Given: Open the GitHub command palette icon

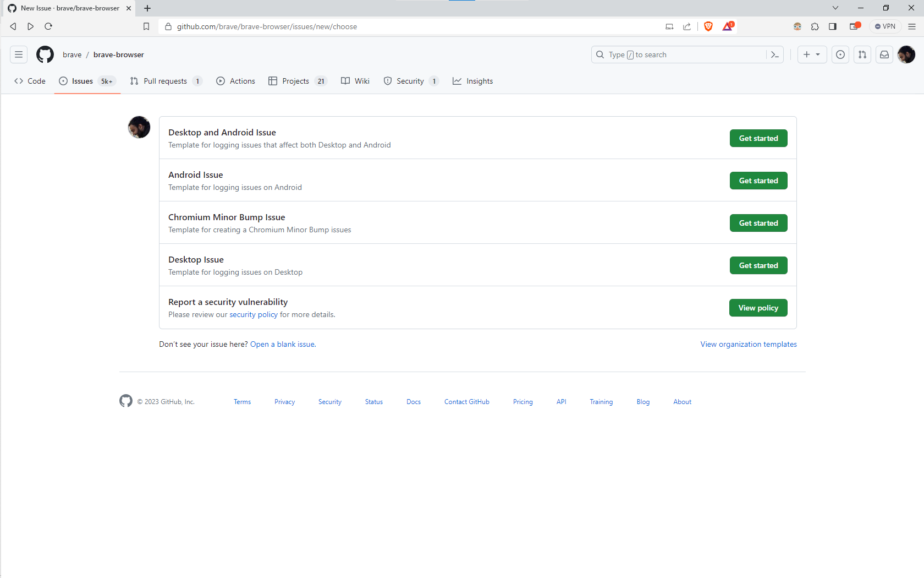Looking at the screenshot, I should click(775, 54).
